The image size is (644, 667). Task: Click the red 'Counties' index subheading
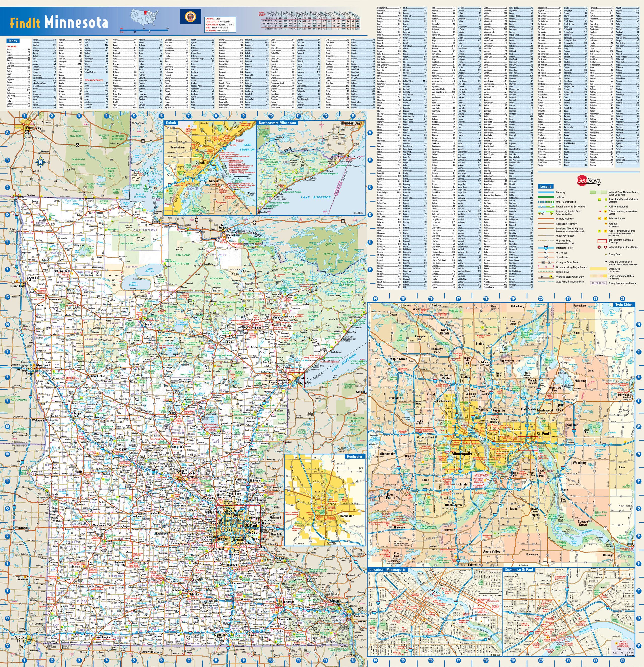click(x=12, y=46)
